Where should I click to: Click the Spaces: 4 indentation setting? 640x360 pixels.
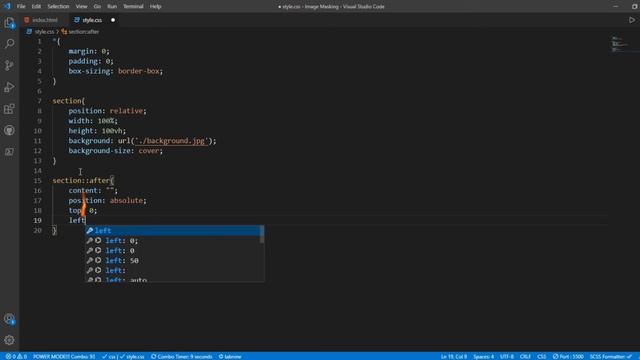click(484, 356)
